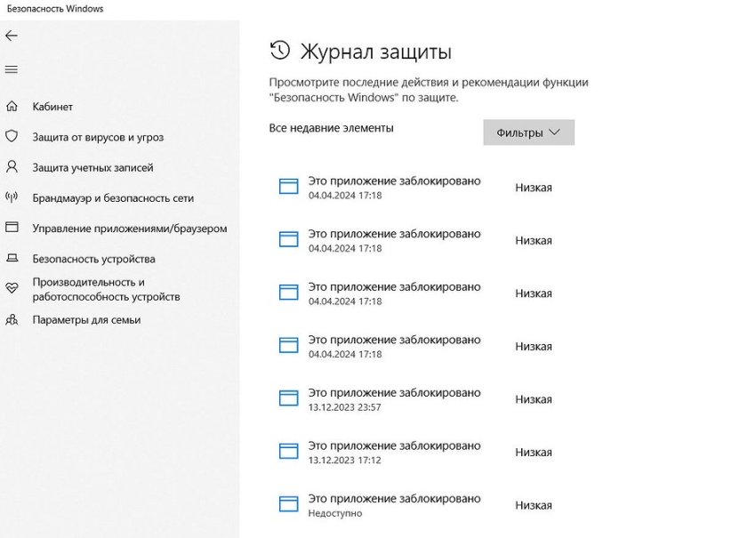Click the Home (Кабинет) house icon

12,107
